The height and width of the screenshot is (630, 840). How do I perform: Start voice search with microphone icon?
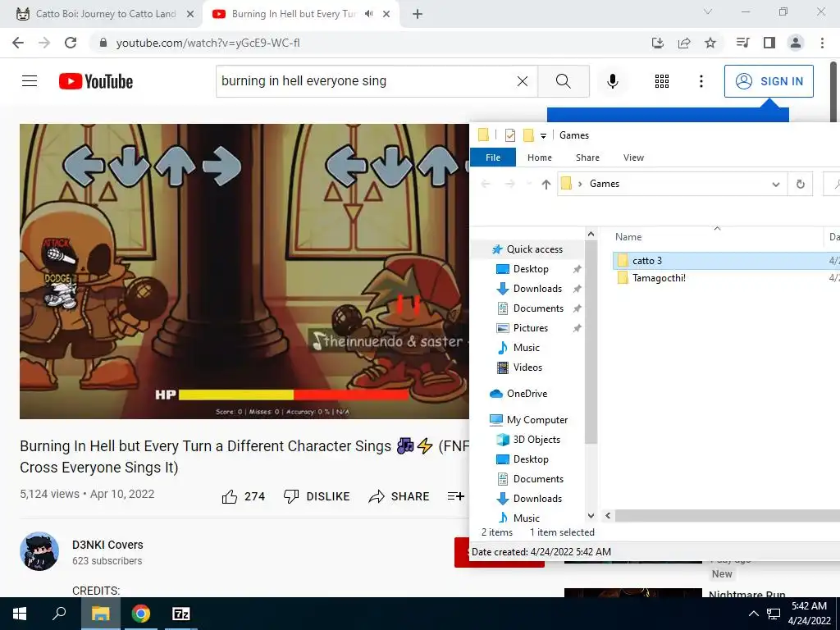pos(612,81)
